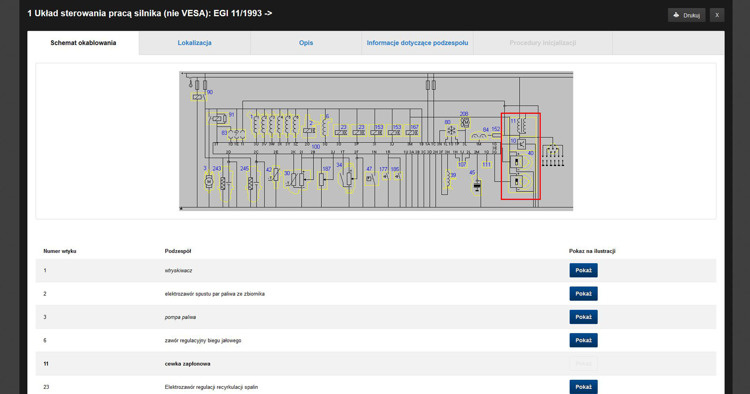Click component symbol numbered 208

(x=464, y=123)
